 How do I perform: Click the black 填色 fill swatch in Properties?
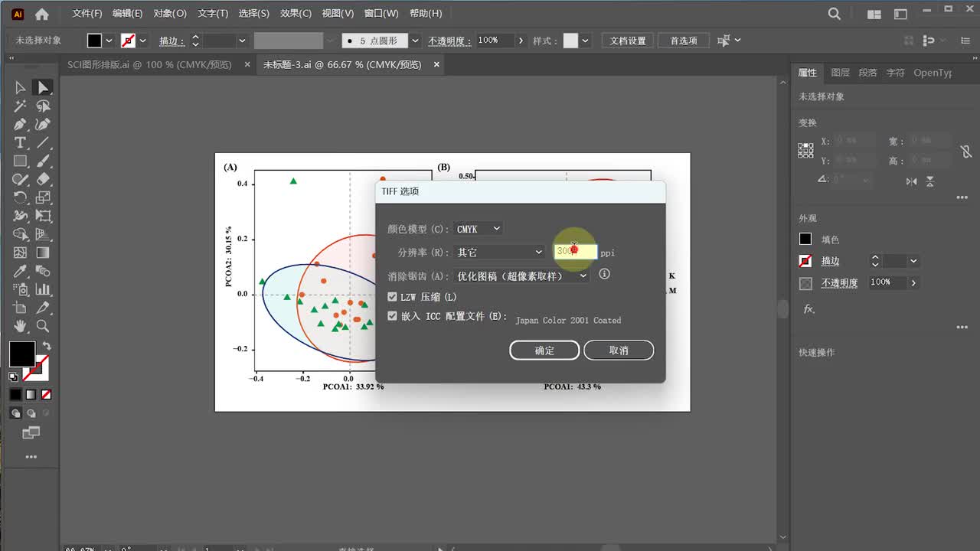click(x=805, y=240)
